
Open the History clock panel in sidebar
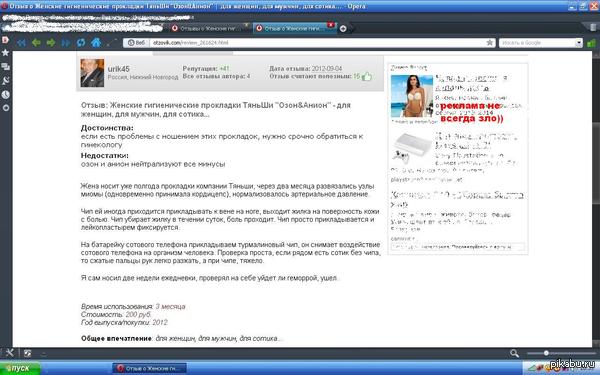pyautogui.click(x=5, y=94)
